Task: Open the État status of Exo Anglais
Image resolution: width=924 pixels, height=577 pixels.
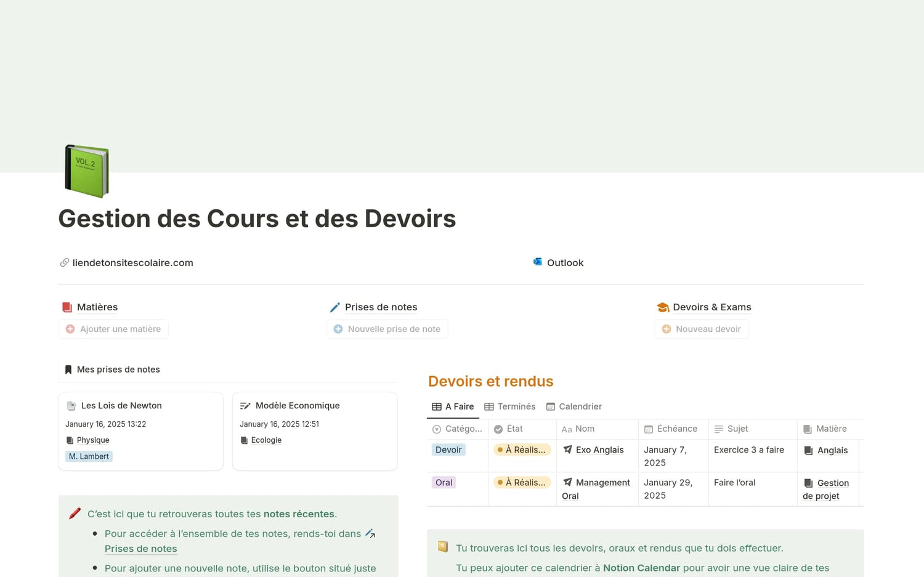Action: tap(522, 450)
